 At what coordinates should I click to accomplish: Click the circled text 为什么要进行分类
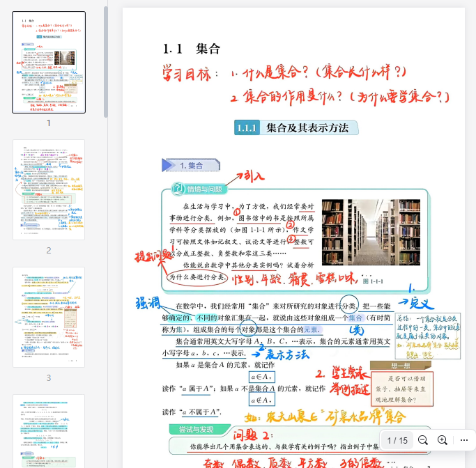pos(197,277)
